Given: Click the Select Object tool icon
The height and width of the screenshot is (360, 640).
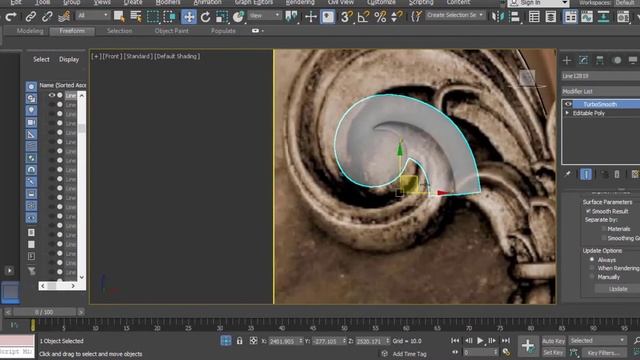Looking at the screenshot, I should [x=119, y=17].
